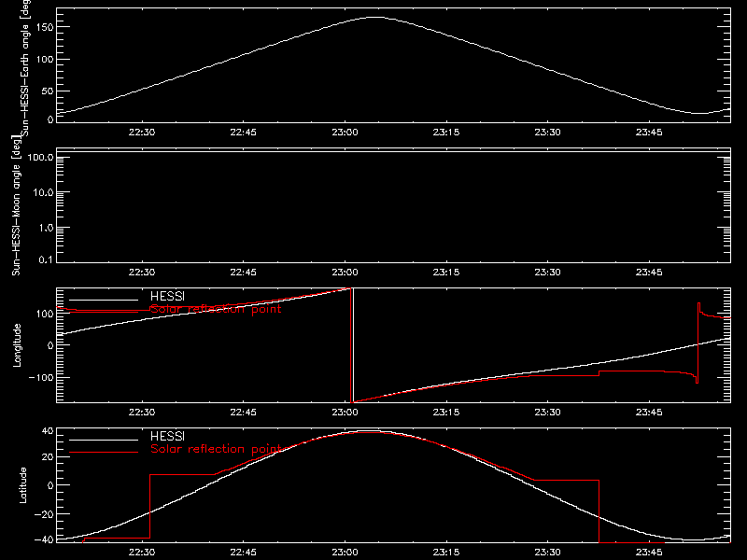Click the HESSI legend label in Latitude plot
Screen dimensions: 747x560
[x=167, y=436]
